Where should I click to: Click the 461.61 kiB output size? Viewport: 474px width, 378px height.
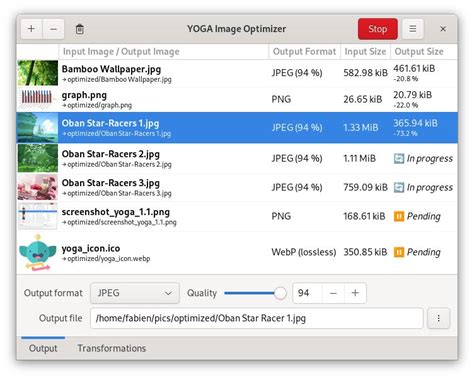click(414, 68)
